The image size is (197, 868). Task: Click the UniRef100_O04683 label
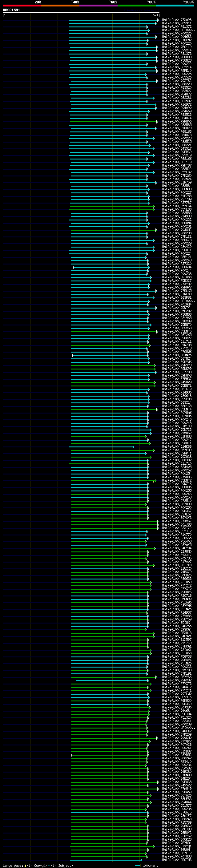pyautogui.click(x=177, y=37)
